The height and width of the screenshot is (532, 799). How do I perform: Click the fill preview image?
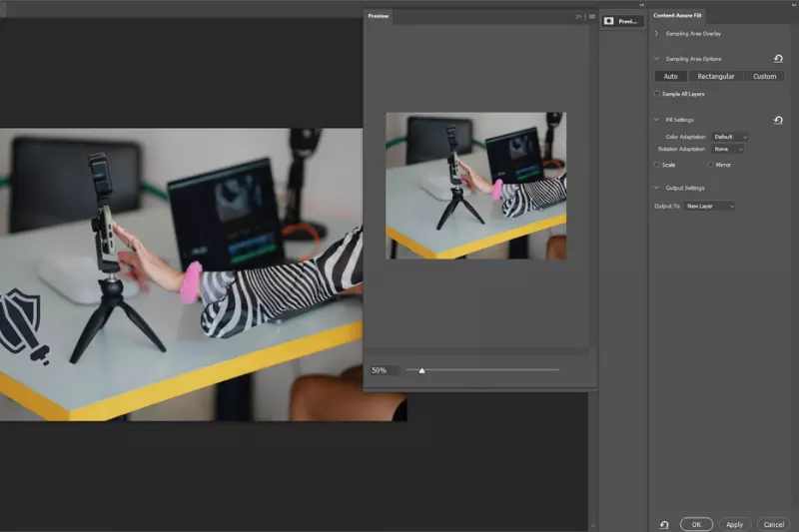tap(476, 186)
